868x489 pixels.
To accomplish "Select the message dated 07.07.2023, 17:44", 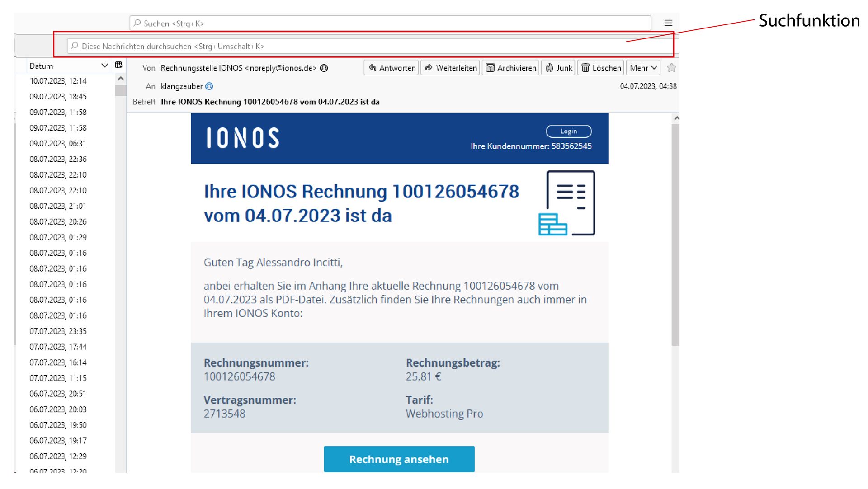I will 58,347.
